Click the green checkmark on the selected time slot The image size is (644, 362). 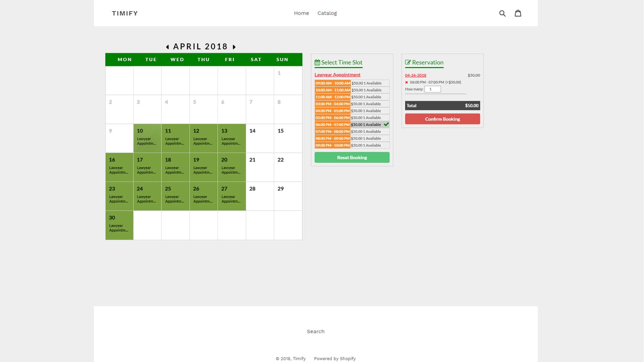point(386,124)
